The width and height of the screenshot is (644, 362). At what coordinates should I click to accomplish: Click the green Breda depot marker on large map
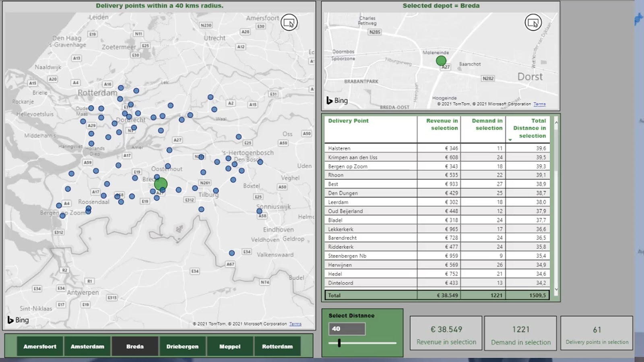coord(161,184)
